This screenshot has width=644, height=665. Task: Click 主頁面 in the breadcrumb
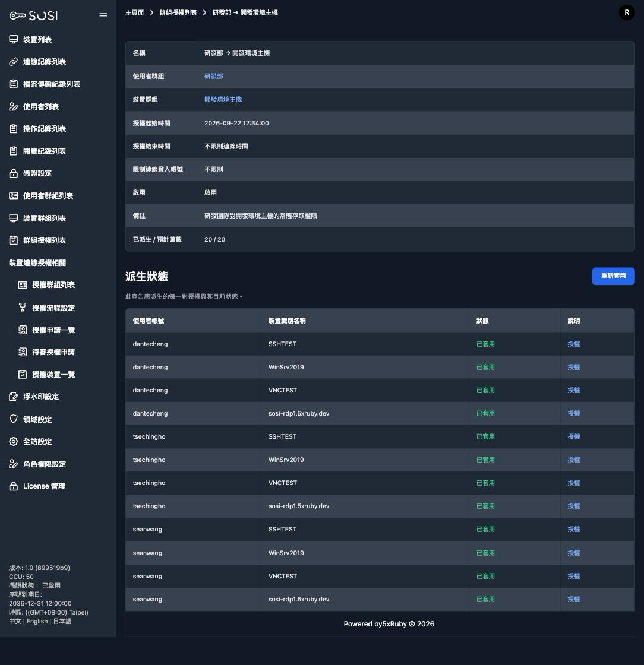[x=134, y=12]
